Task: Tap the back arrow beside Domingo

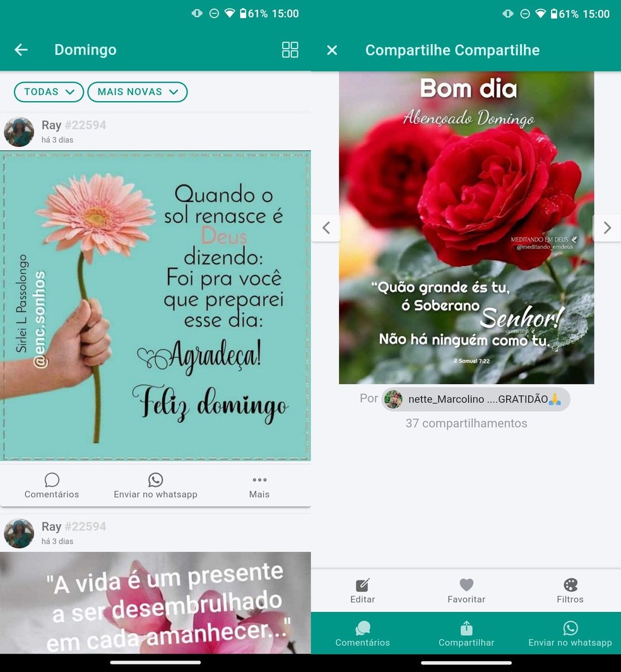Action: pyautogui.click(x=21, y=50)
